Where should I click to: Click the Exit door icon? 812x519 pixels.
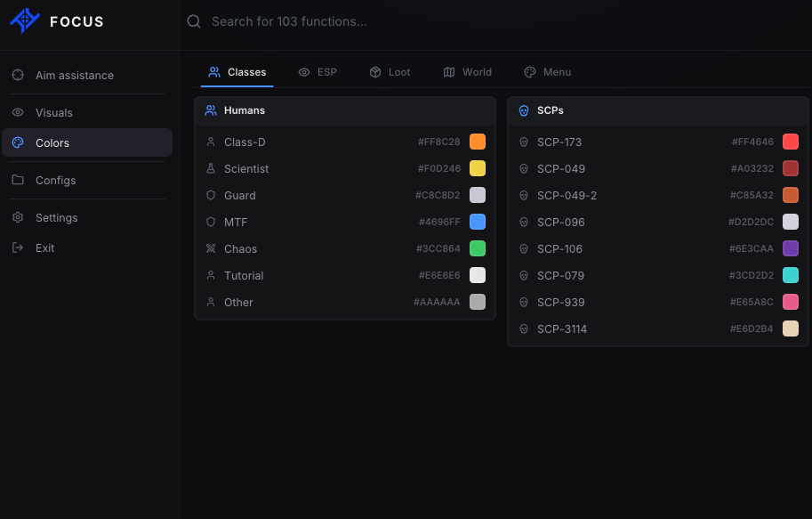coord(18,247)
